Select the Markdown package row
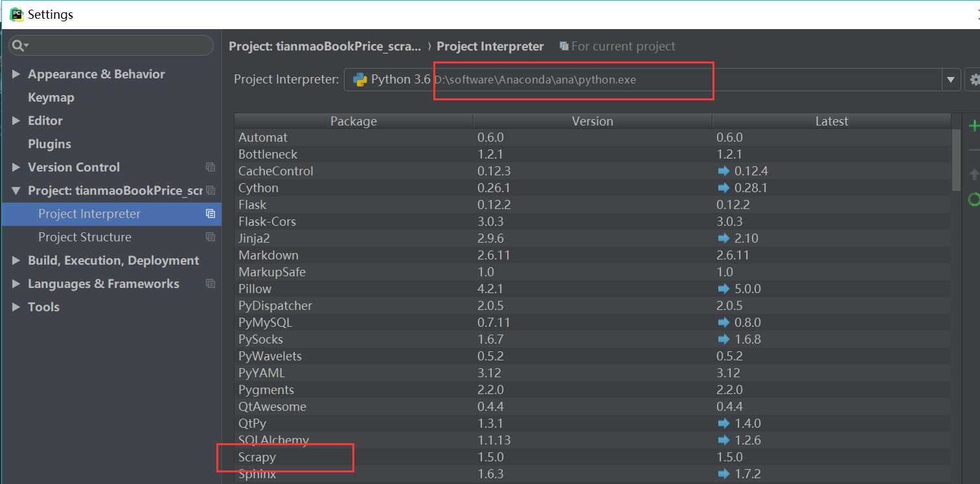This screenshot has width=980, height=484. 593,255
